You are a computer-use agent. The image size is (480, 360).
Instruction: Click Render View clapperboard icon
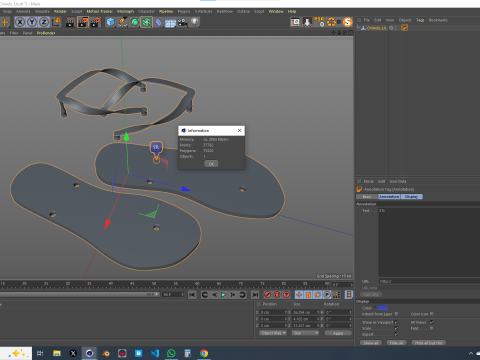tap(71, 22)
